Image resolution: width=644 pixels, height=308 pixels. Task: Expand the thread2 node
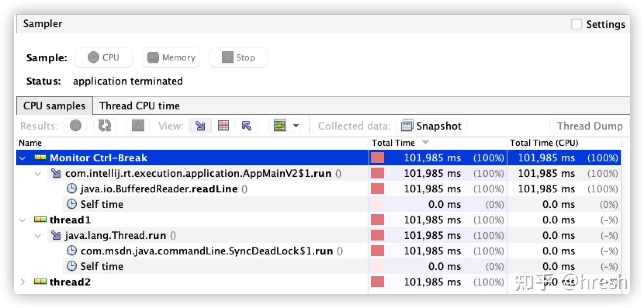pyautogui.click(x=23, y=282)
